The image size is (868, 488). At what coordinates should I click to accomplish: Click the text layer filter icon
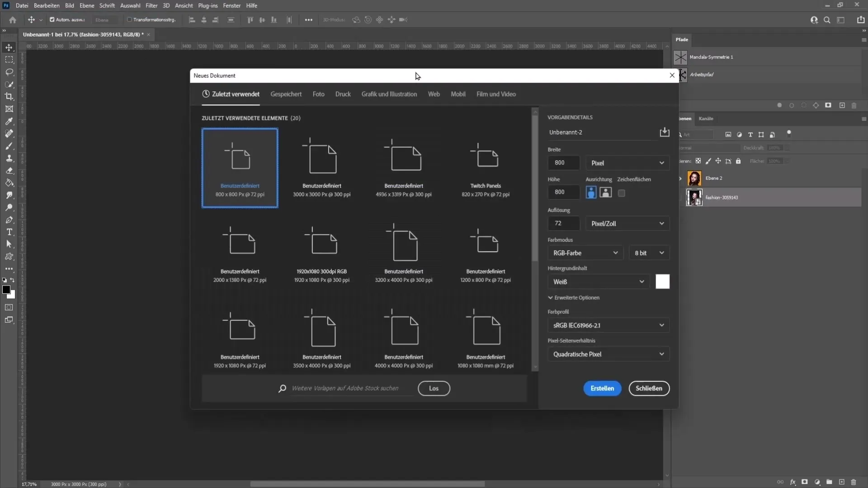pos(750,135)
